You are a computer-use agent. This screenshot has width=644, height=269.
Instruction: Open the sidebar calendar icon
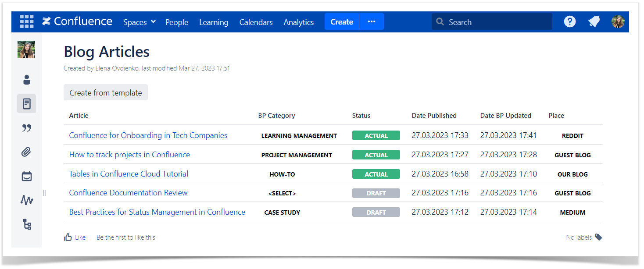pos(27,176)
